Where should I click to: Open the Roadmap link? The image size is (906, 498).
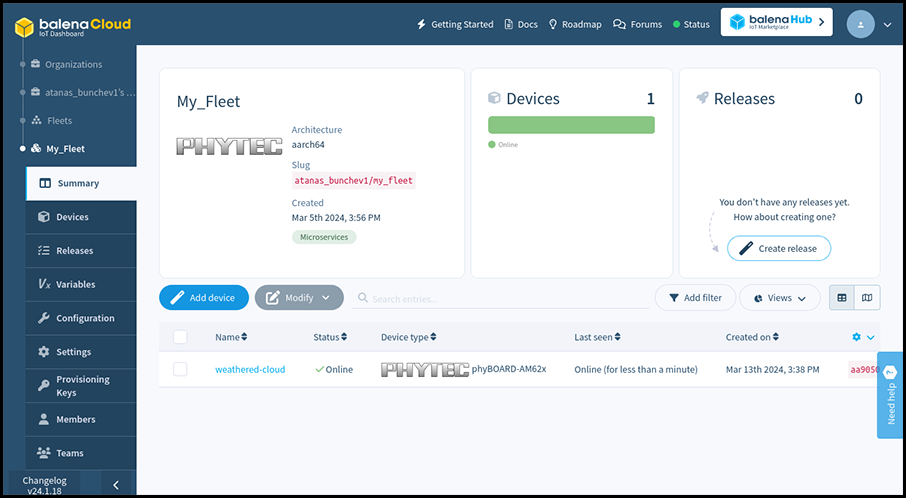[574, 24]
